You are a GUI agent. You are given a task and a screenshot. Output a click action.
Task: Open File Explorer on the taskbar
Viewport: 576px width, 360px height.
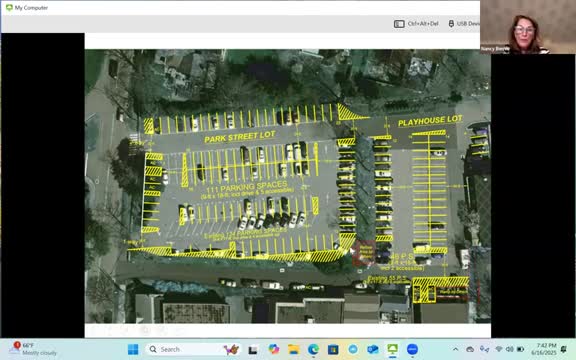pyautogui.click(x=294, y=349)
